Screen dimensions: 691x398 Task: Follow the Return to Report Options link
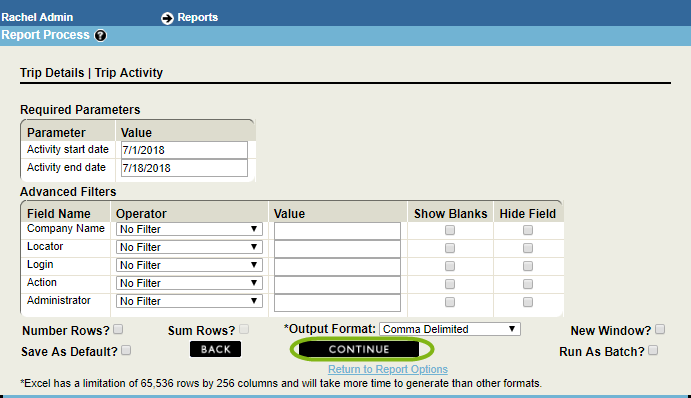coord(388,369)
